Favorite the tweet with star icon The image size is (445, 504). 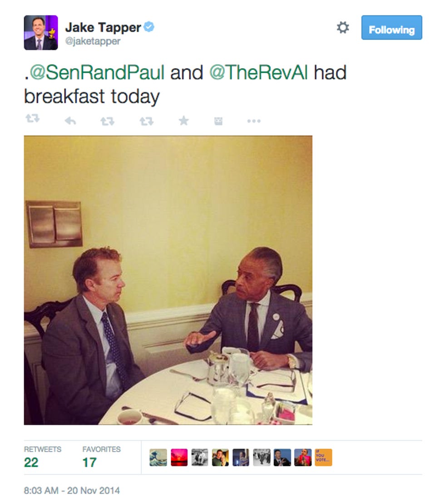click(x=183, y=121)
